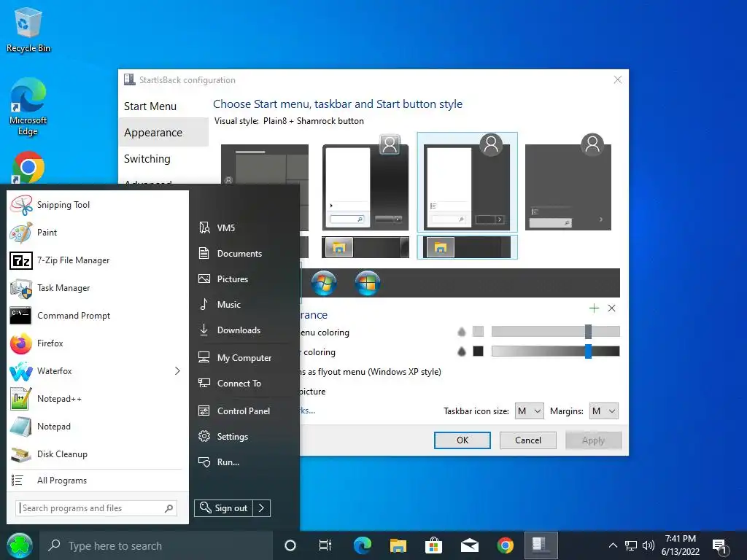Open the Margins dropdown

coord(603,411)
